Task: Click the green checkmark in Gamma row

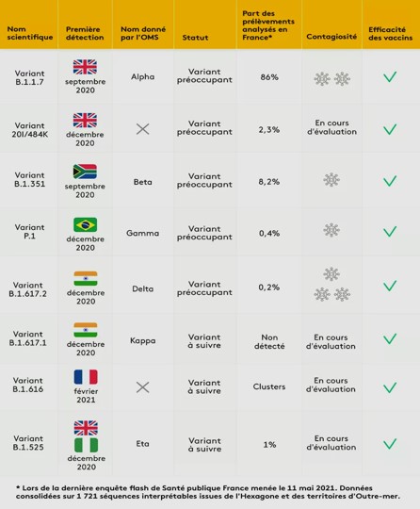Action: (x=390, y=232)
